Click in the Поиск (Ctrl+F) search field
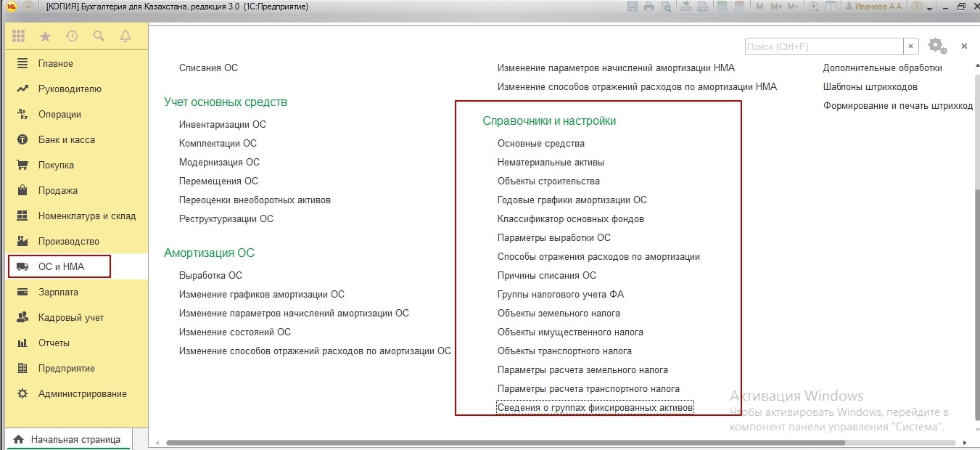980x450 pixels. [823, 46]
